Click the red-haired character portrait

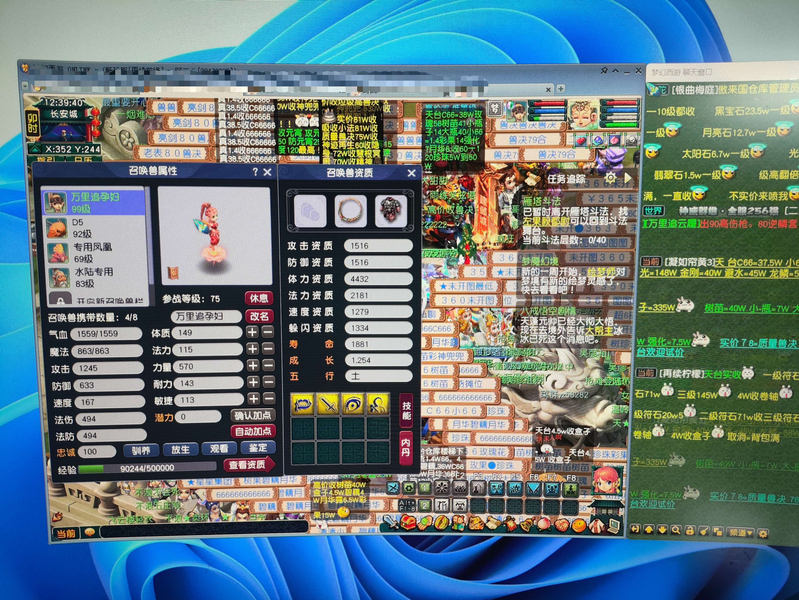pos(607,481)
